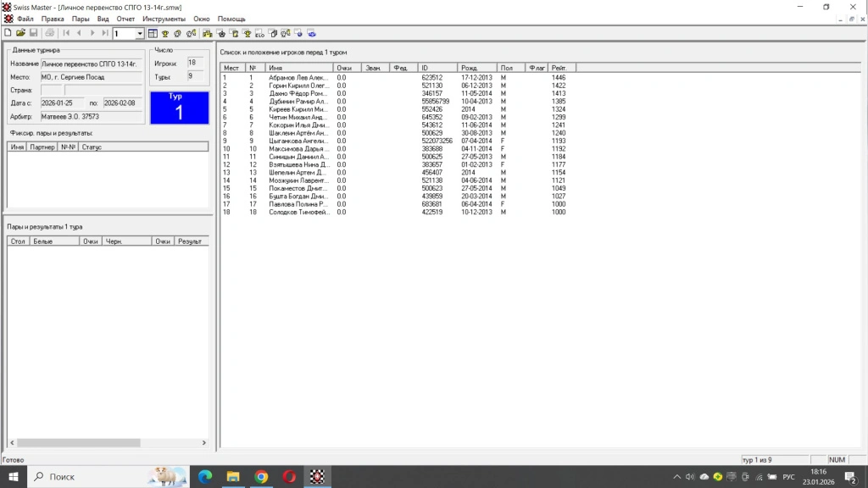Click the Арбитр field
Screen dimensions: 868x488
(92, 116)
